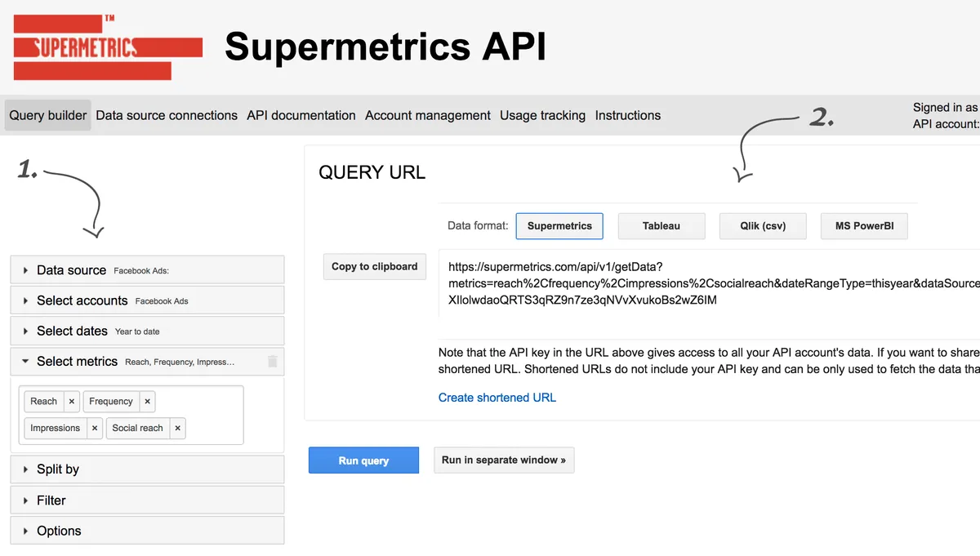Remove the Frequency metric tag
Image resolution: width=980 pixels, height=556 pixels.
click(x=147, y=402)
